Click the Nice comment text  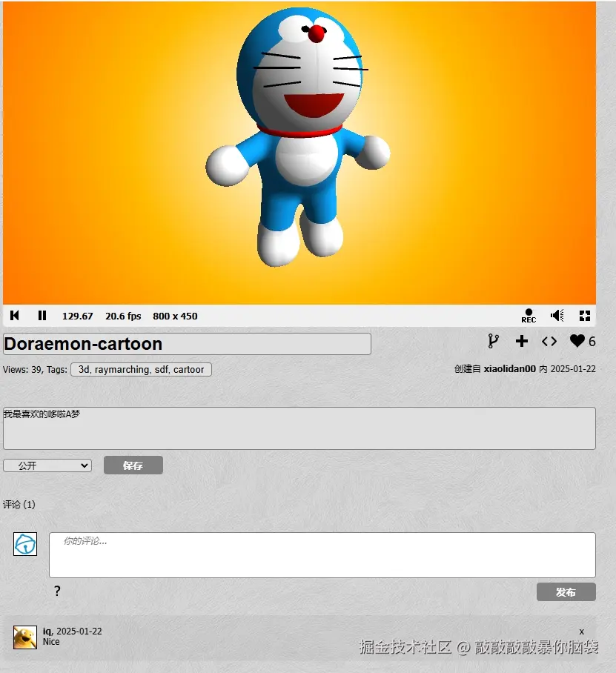tap(51, 642)
